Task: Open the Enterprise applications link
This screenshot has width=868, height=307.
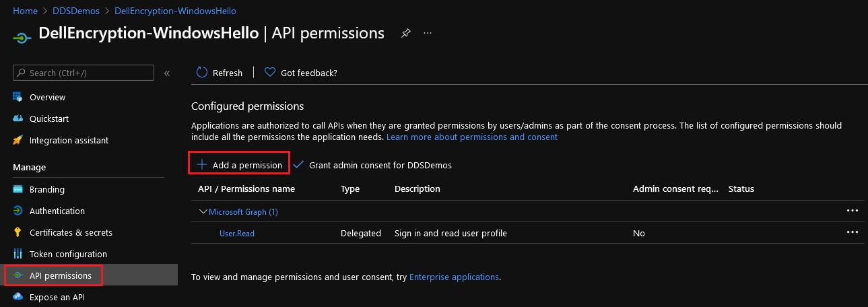Action: pyautogui.click(x=454, y=277)
